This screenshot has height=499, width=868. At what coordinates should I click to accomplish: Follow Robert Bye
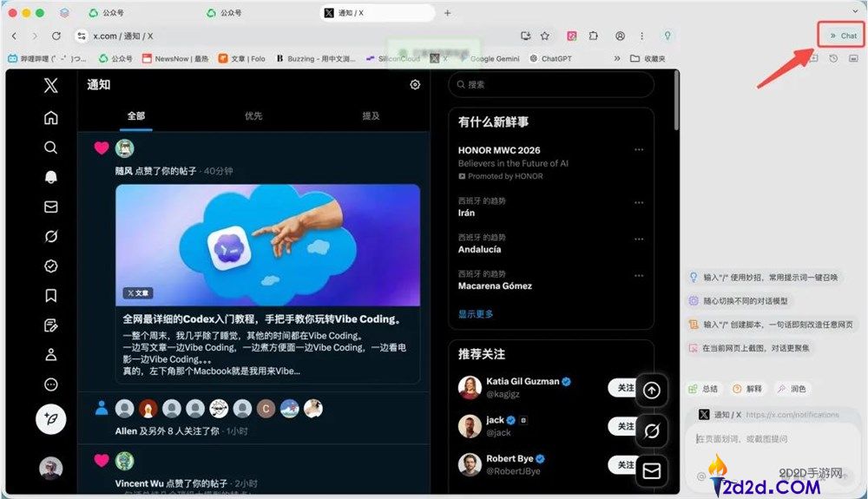point(622,464)
